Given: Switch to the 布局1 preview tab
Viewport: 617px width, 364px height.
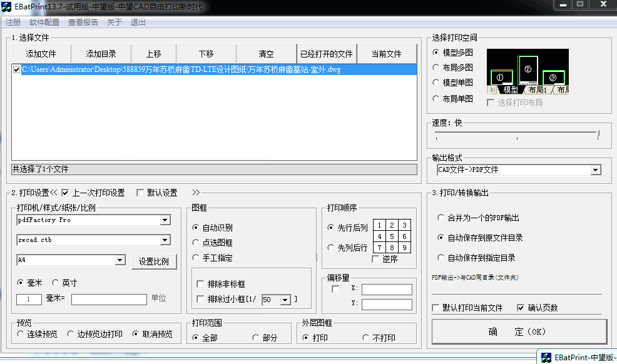Looking at the screenshot, I should (x=539, y=89).
